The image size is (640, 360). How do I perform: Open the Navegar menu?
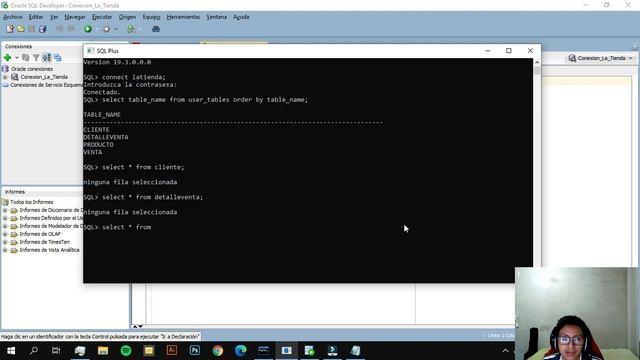[x=75, y=17]
